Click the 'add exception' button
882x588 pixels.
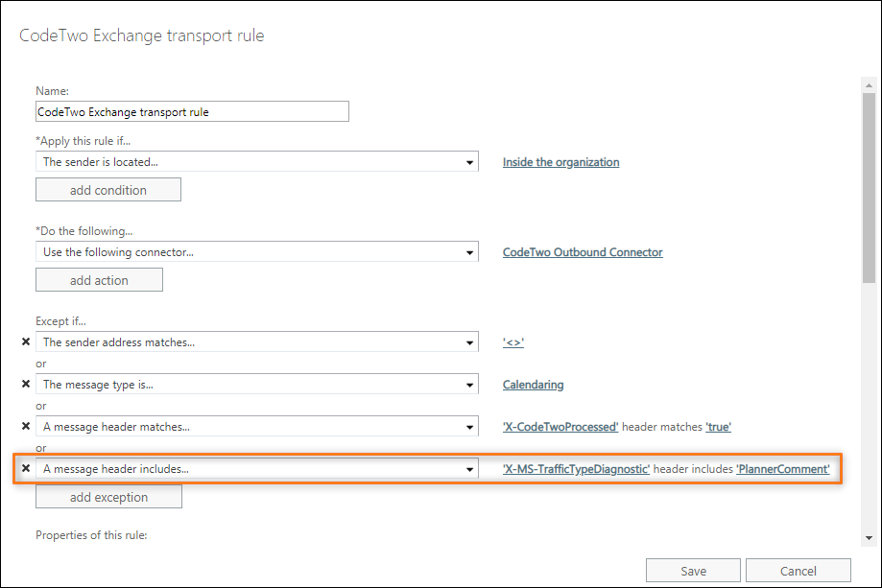coord(108,496)
